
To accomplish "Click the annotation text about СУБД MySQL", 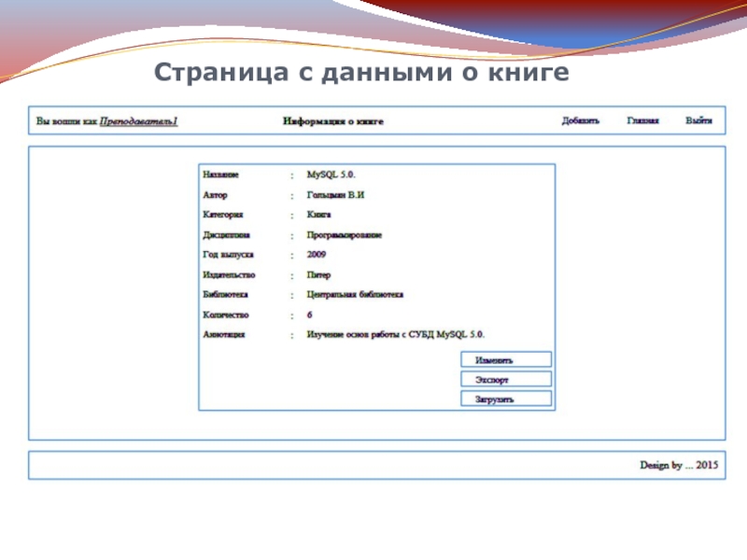I will [x=395, y=335].
